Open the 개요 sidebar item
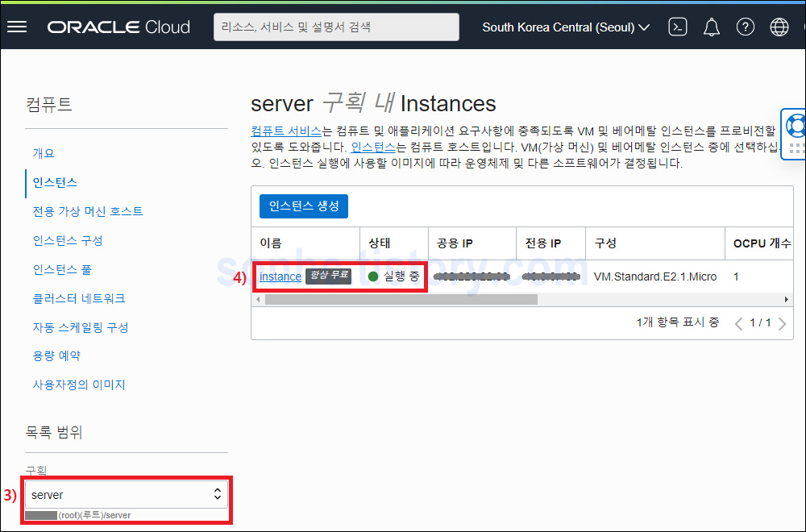 coord(44,153)
